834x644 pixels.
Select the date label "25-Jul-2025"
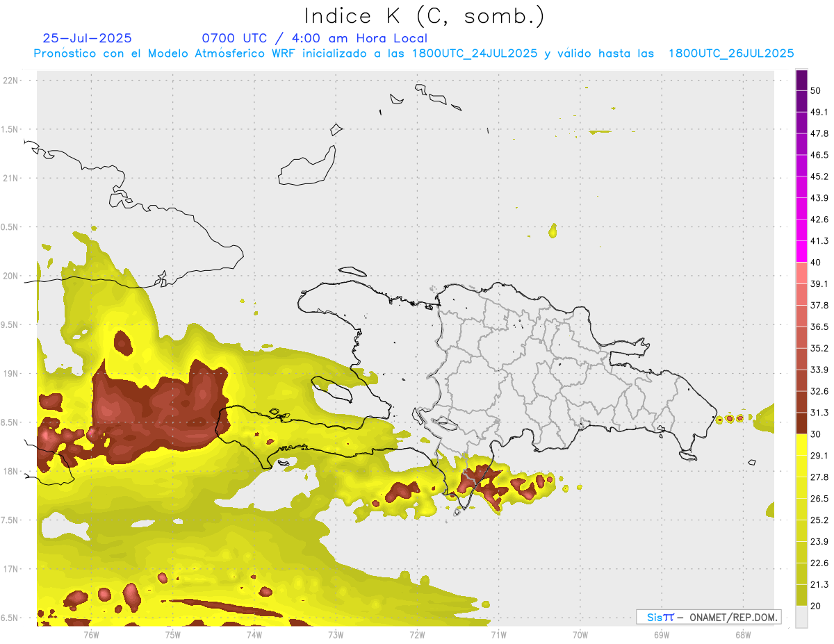87,38
